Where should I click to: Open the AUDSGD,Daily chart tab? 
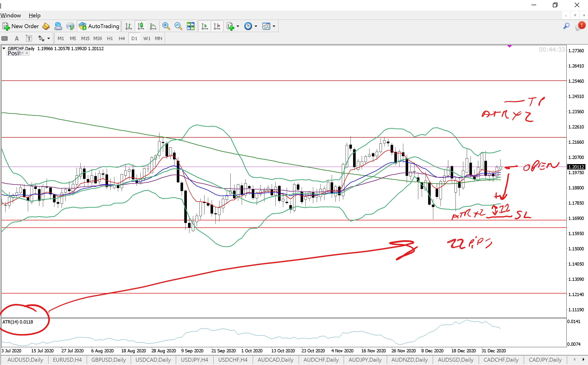click(456, 360)
